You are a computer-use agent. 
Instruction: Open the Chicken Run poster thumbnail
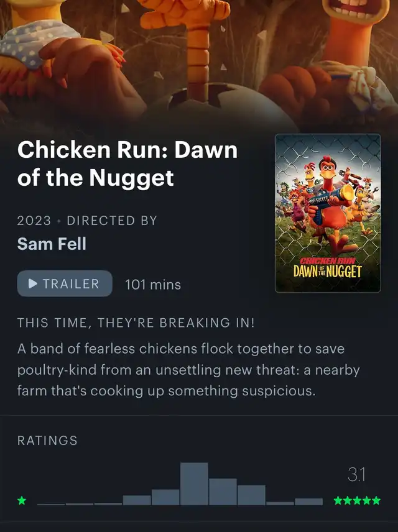point(328,213)
